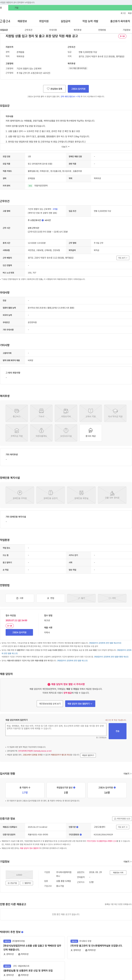Click the 메일로 질문하기 button
The image size is (132, 980).
pyautogui.click(x=88, y=755)
